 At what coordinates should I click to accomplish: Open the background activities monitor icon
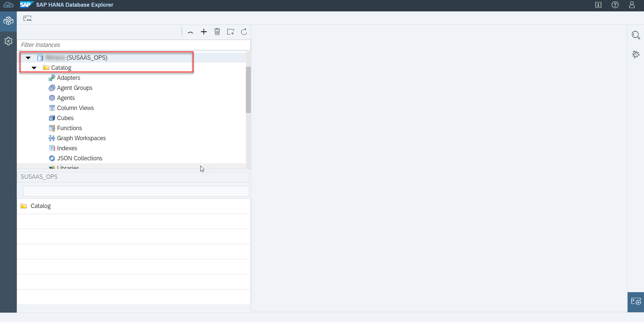coord(636,302)
